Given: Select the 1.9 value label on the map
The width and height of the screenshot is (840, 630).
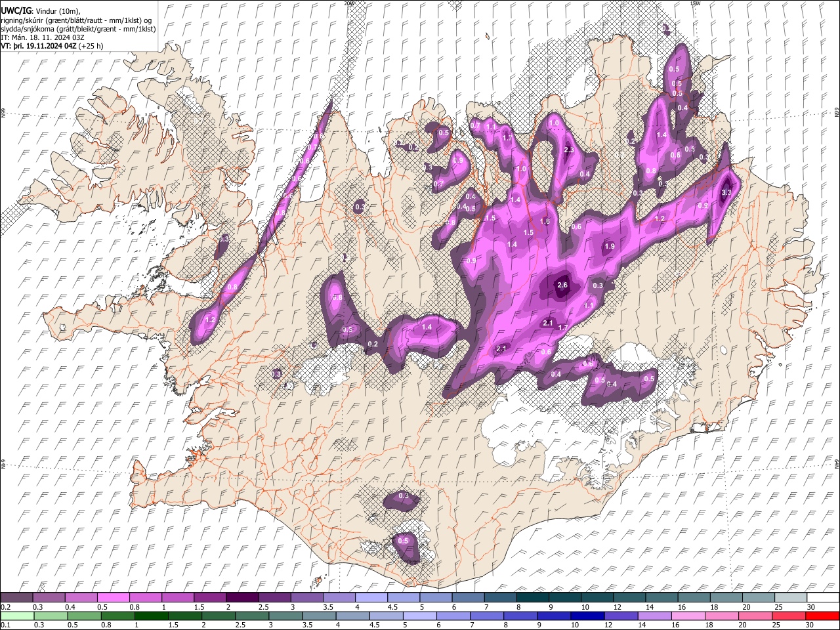Looking at the screenshot, I should (609, 247).
